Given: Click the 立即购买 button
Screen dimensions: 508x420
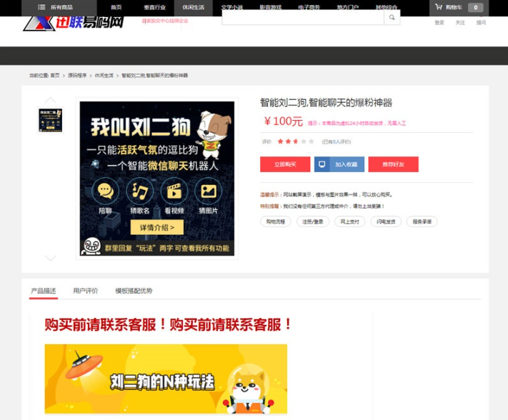Looking at the screenshot, I should click(x=285, y=164).
